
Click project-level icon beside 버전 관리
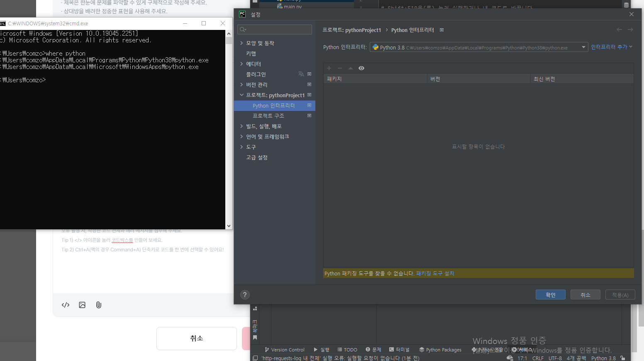pyautogui.click(x=309, y=84)
